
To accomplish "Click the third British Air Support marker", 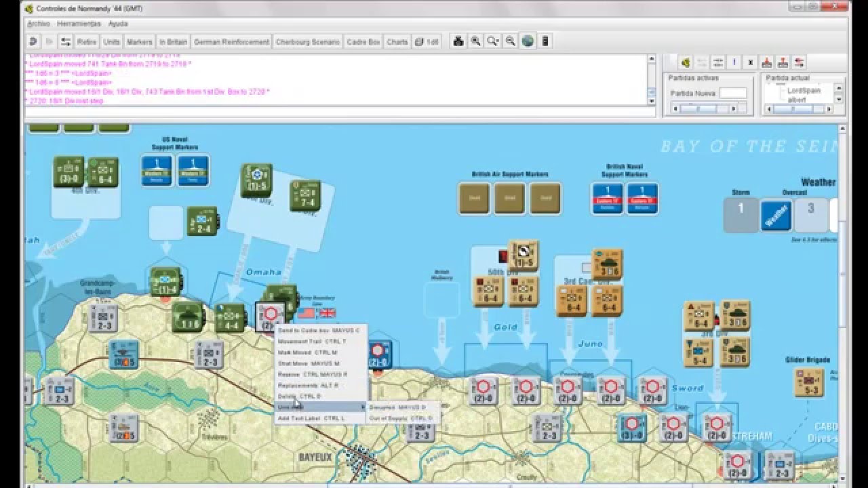I will (545, 199).
